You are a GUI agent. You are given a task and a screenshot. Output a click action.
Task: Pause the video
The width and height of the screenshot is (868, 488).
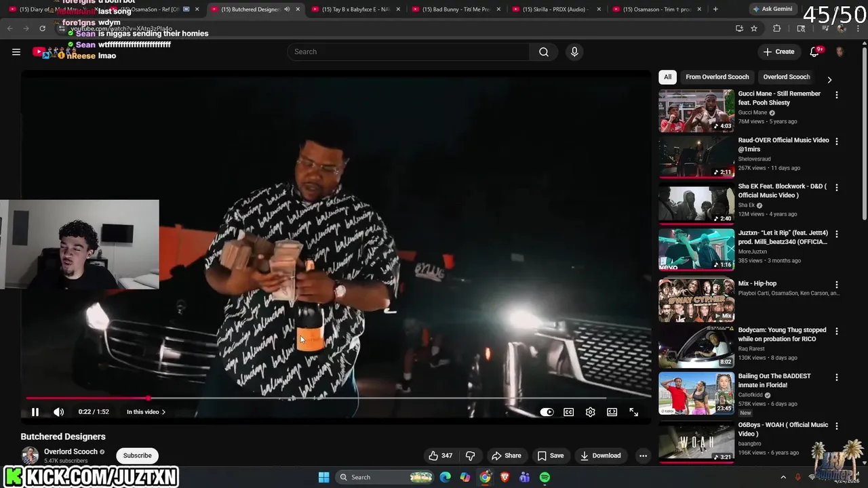(35, 412)
